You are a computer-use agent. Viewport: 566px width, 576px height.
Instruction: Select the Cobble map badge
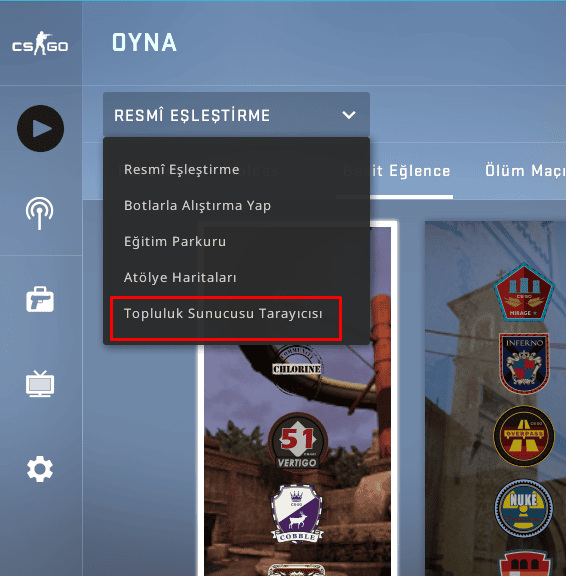click(297, 514)
